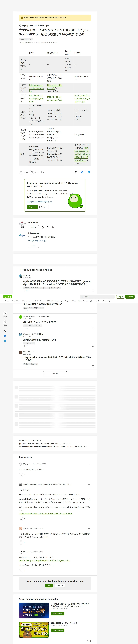Open the Organization tab

(70, 301)
